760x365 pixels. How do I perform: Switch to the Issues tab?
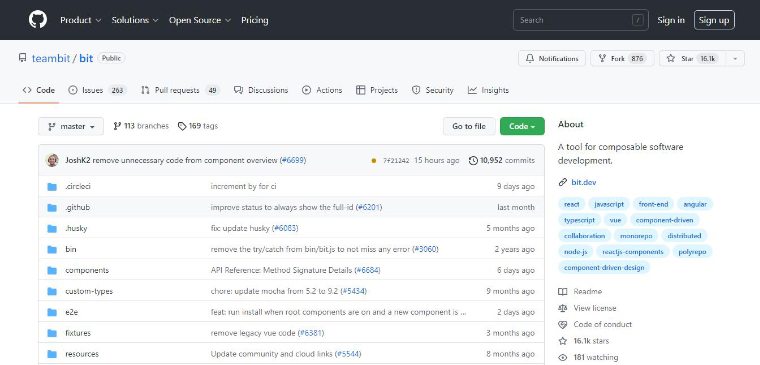point(97,90)
